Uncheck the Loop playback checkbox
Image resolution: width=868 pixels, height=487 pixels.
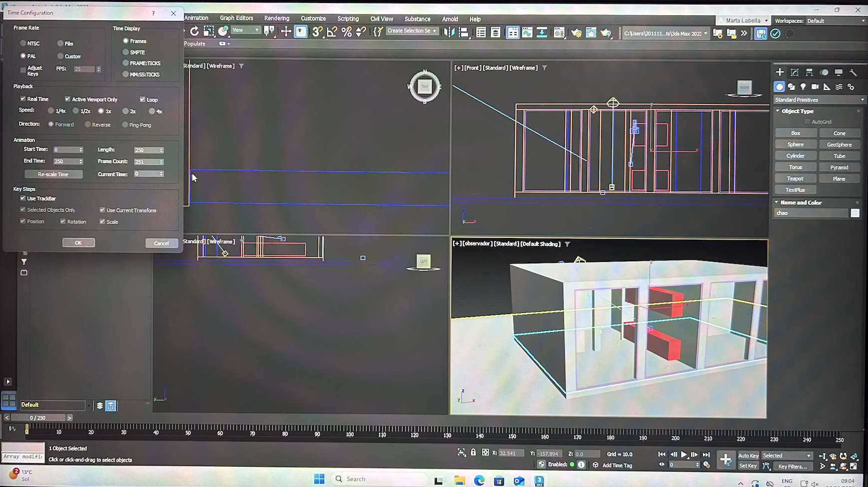(143, 99)
